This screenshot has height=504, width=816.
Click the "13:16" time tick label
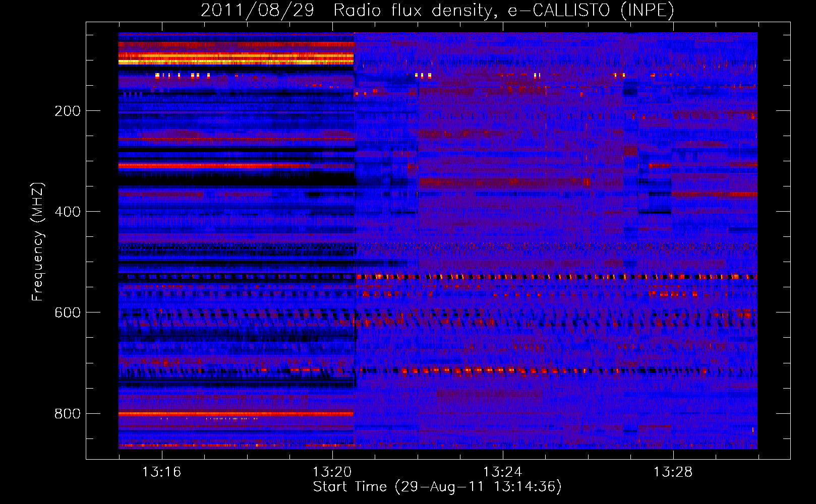[x=161, y=472]
